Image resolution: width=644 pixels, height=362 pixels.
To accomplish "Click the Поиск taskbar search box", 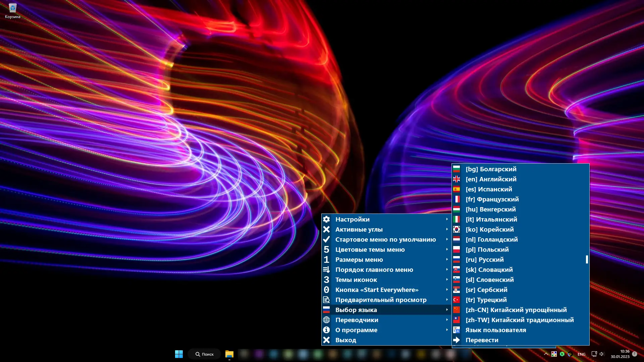I will [204, 354].
